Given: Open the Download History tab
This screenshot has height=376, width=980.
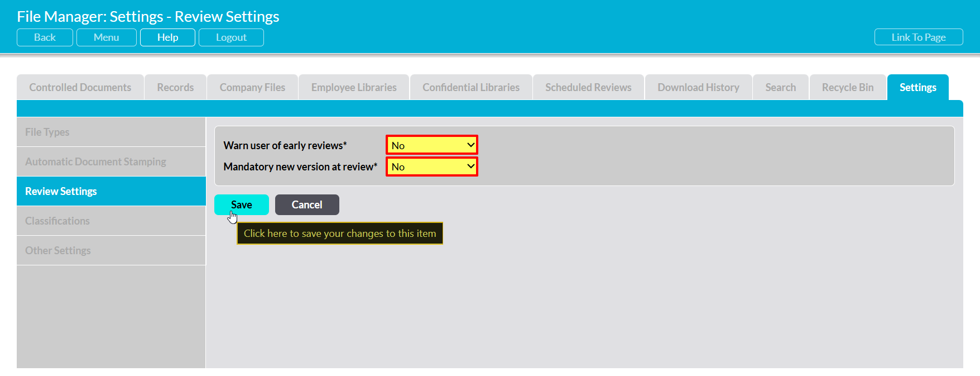Looking at the screenshot, I should point(698,87).
